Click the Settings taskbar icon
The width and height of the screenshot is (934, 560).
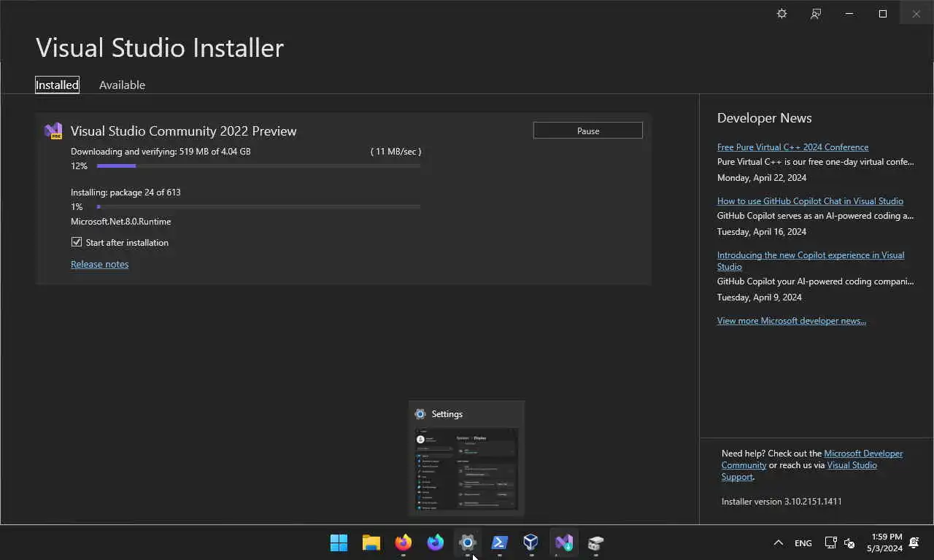[x=468, y=542]
